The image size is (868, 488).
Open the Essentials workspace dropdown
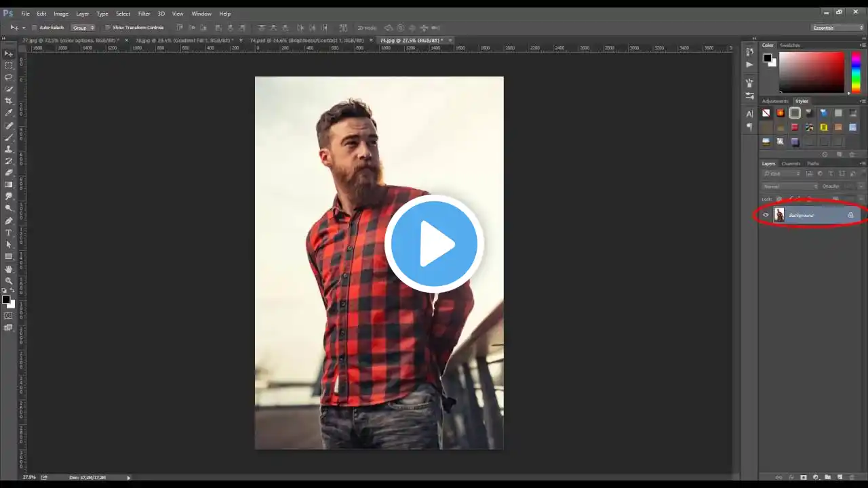pos(837,28)
